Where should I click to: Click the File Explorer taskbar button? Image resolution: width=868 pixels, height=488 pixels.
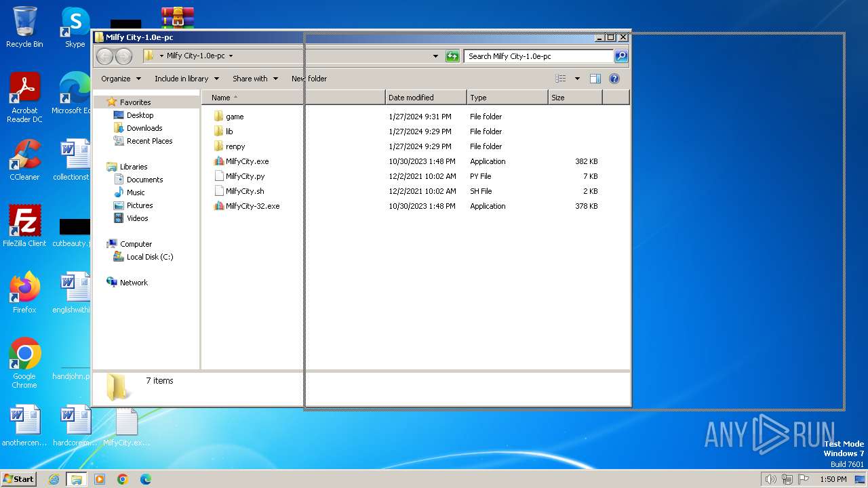pyautogui.click(x=77, y=479)
